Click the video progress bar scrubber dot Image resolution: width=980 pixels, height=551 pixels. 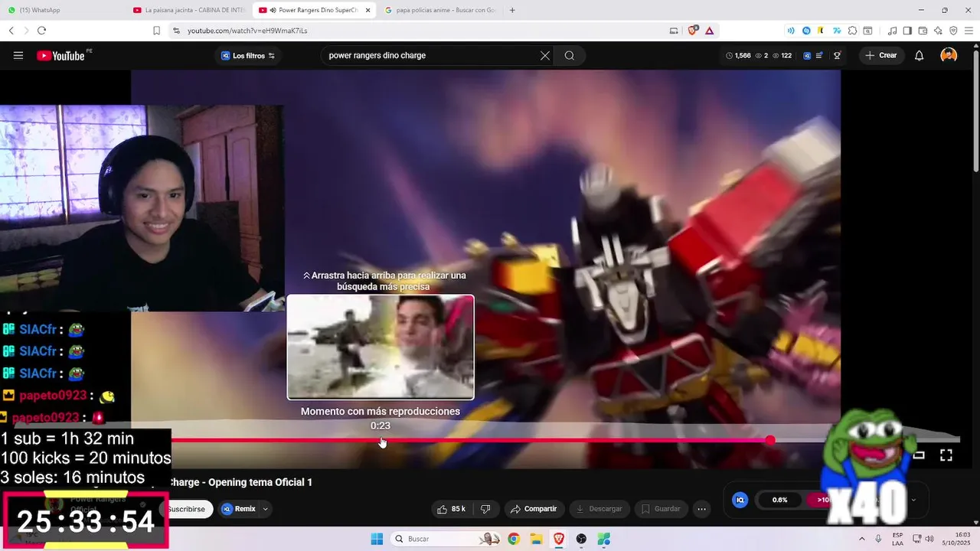point(770,440)
